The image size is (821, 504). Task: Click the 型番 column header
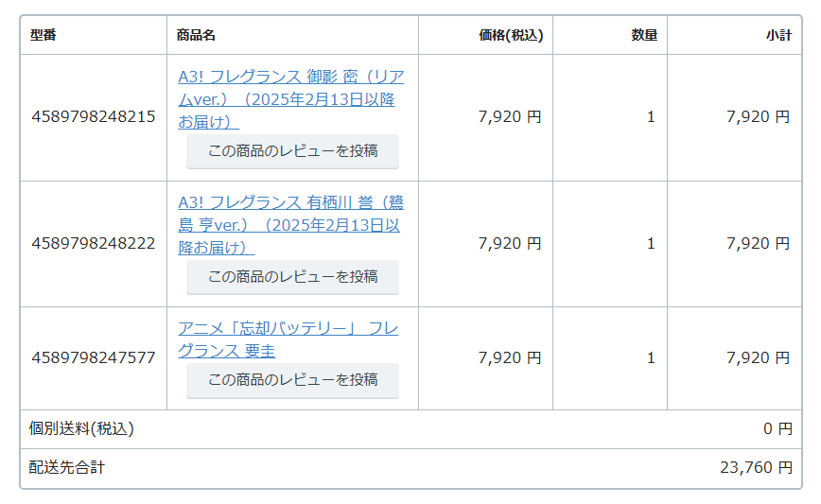click(x=44, y=35)
